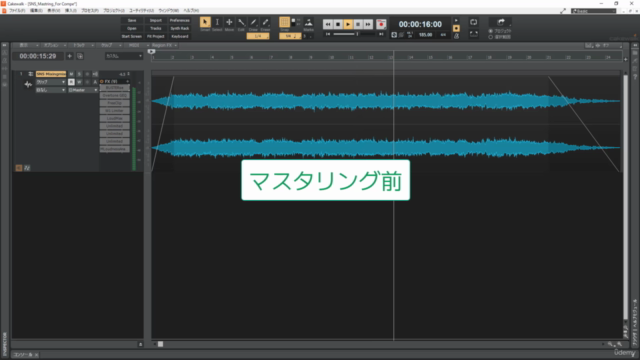640x360 pixels.
Task: Click the Play transport button
Action: click(x=348, y=24)
